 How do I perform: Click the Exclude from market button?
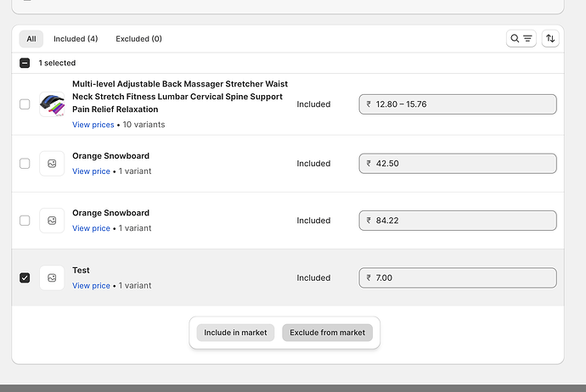pyautogui.click(x=327, y=333)
